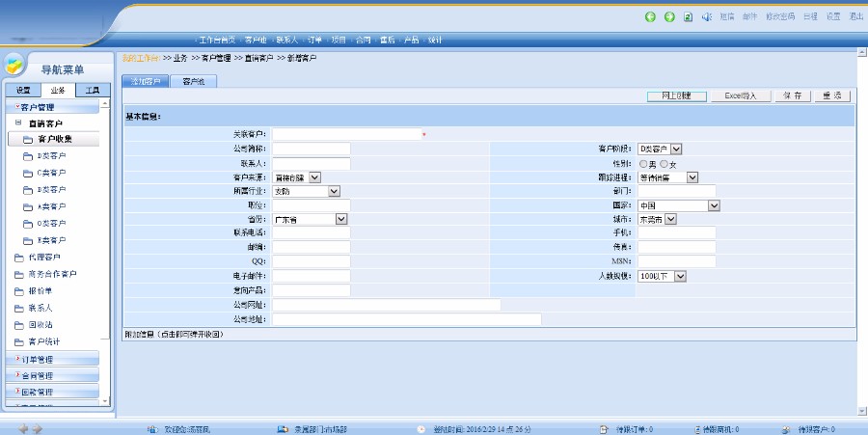Click folder icon beside 商务合作客户

click(19, 275)
